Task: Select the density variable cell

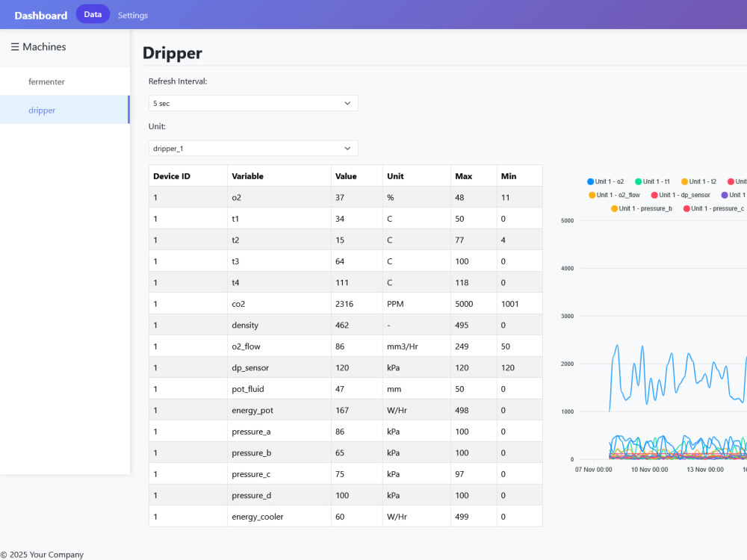Action: point(279,326)
